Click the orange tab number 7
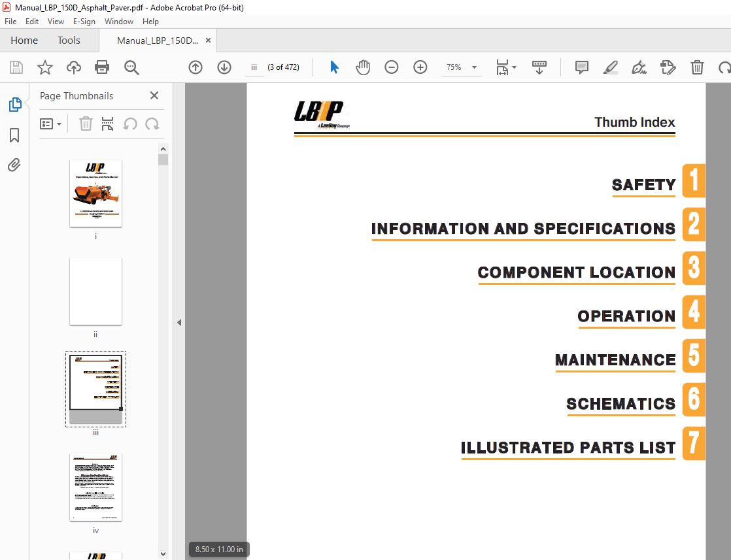731x560 pixels. tap(694, 443)
